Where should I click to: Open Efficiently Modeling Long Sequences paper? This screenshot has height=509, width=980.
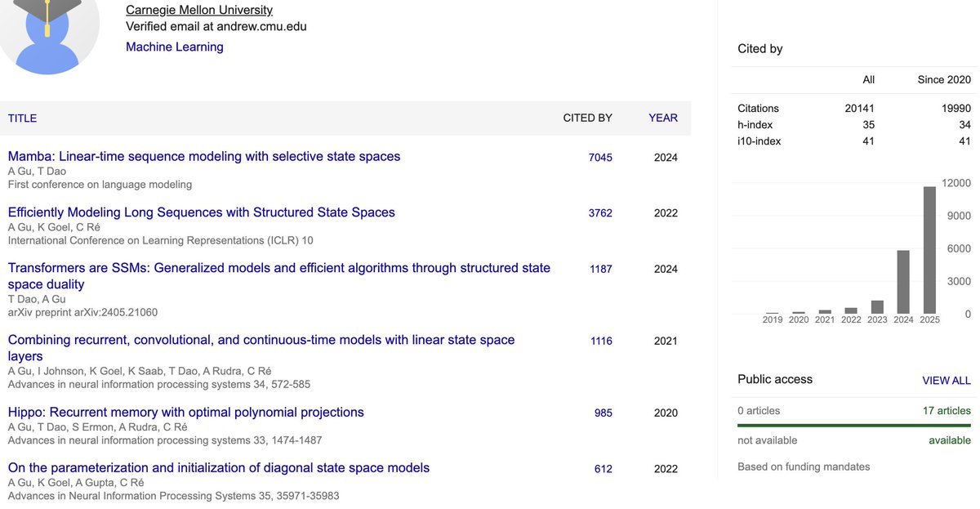(202, 212)
